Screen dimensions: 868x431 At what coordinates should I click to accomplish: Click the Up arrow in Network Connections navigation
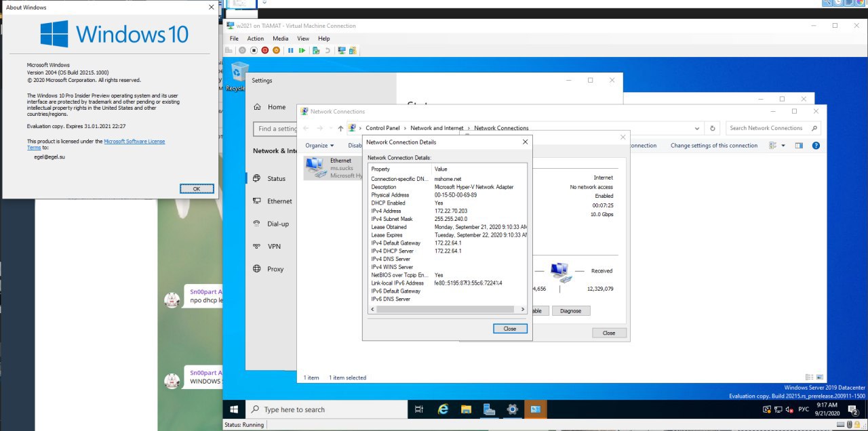(340, 128)
